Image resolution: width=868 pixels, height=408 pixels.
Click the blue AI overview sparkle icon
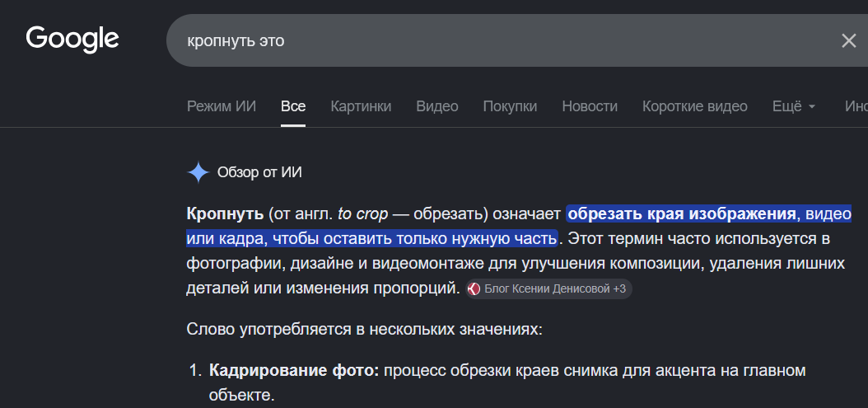(x=198, y=172)
